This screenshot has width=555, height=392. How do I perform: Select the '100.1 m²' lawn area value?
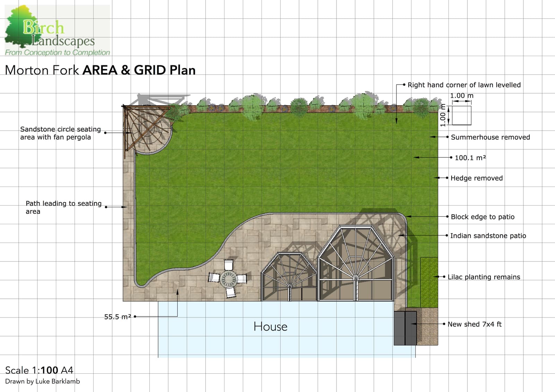coord(470,158)
